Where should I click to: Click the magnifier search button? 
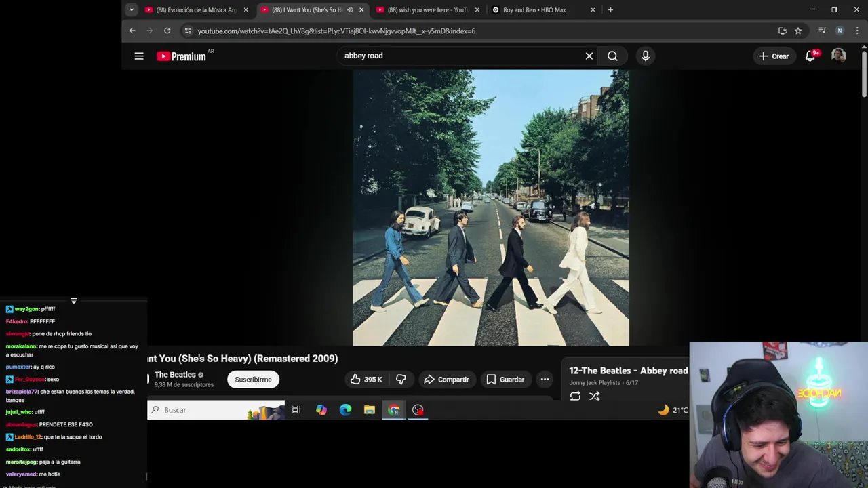(612, 56)
